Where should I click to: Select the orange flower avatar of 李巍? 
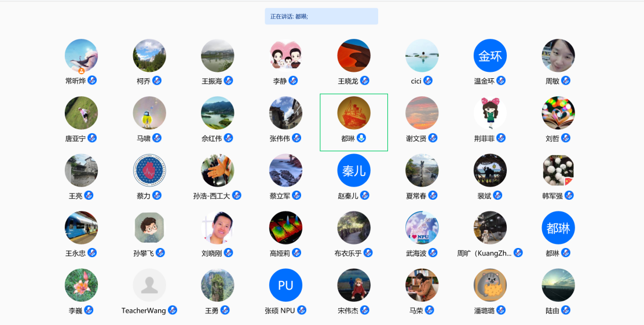pyautogui.click(x=81, y=285)
